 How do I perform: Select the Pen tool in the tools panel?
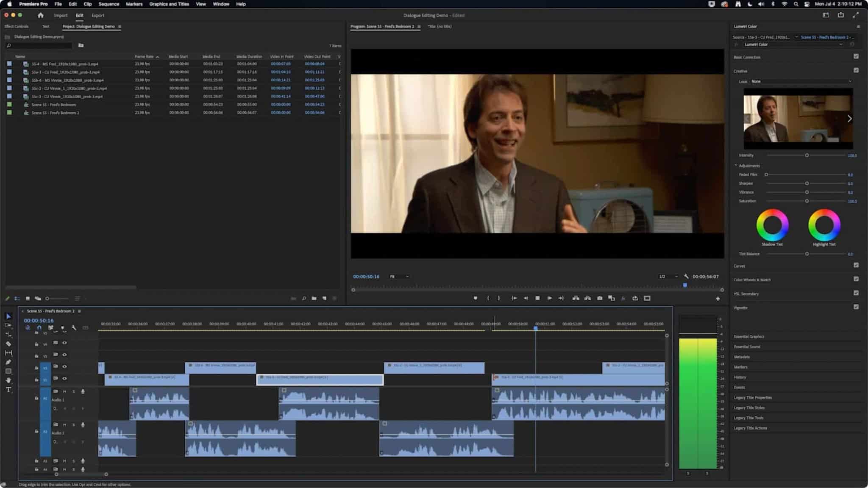[8, 362]
